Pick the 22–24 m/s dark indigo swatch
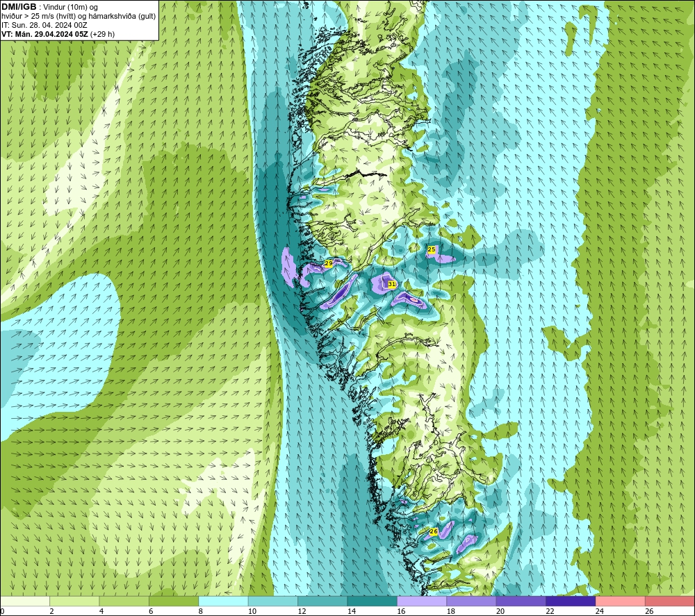Viewport: 695px width, 616px height. pyautogui.click(x=571, y=601)
